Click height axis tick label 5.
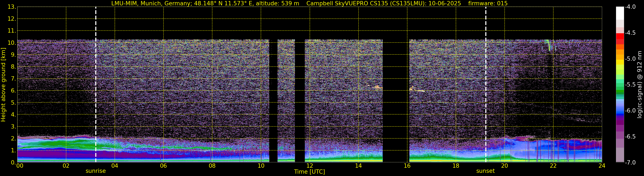The image size is (644, 176). coord(13,103)
